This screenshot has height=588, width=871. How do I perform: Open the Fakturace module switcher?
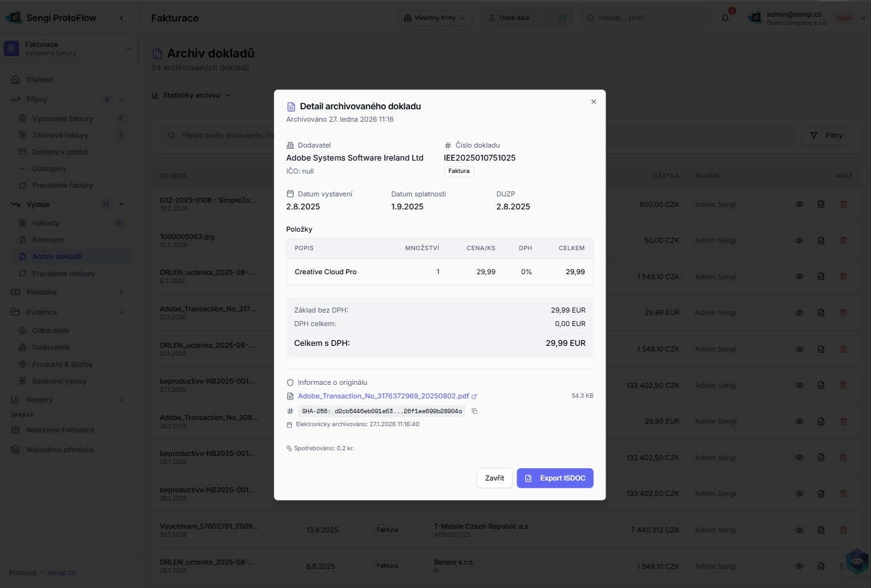(x=68, y=48)
